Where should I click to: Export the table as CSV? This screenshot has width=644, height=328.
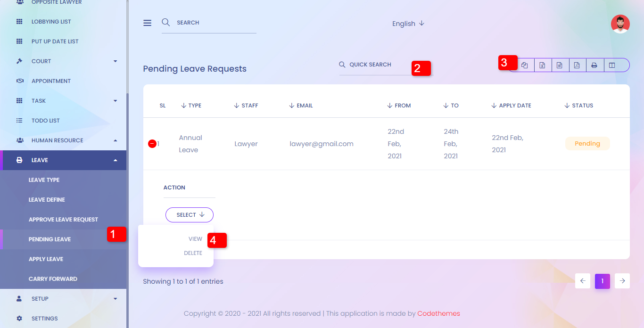560,66
